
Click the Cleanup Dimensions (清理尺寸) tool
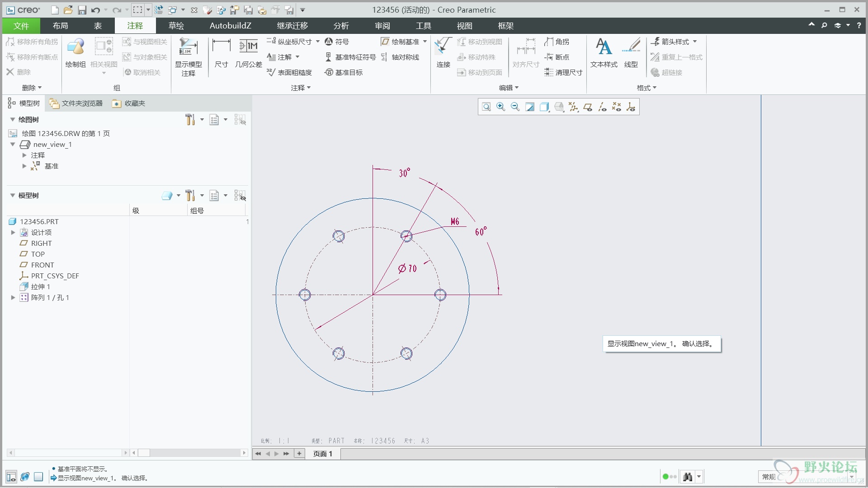click(563, 72)
